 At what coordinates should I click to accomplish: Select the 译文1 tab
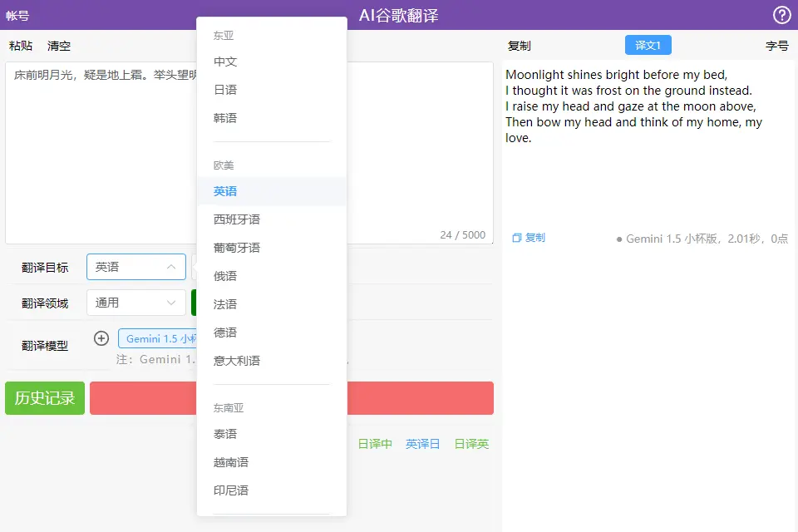coord(648,46)
